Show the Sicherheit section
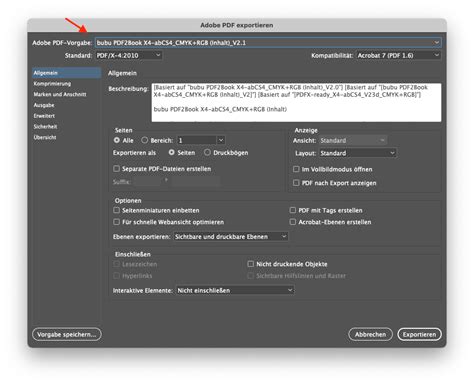 [45, 126]
